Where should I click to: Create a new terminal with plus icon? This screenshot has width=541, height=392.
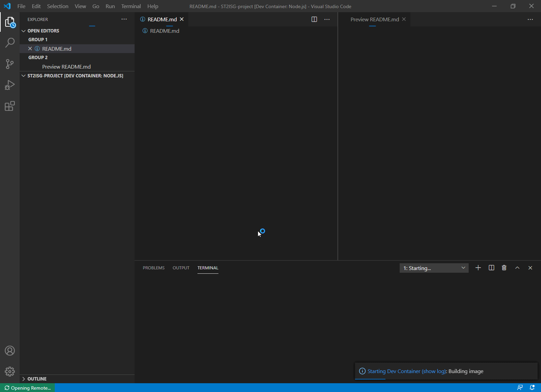click(478, 268)
